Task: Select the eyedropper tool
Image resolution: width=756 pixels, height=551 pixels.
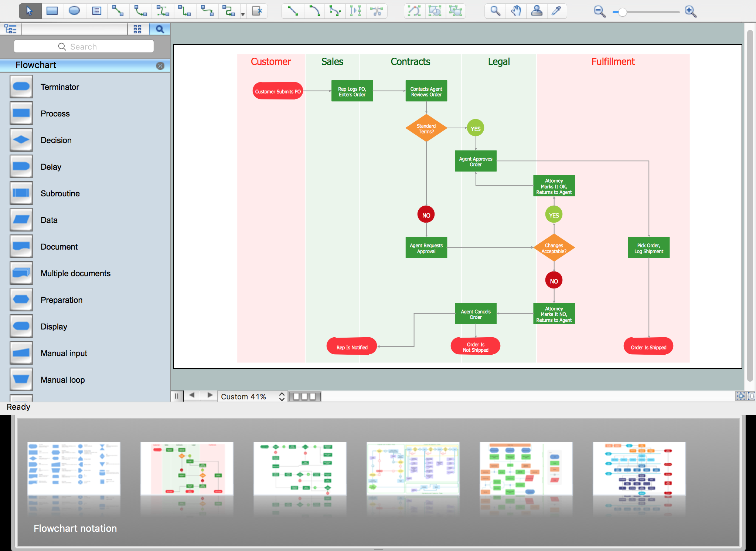Action: pyautogui.click(x=556, y=11)
